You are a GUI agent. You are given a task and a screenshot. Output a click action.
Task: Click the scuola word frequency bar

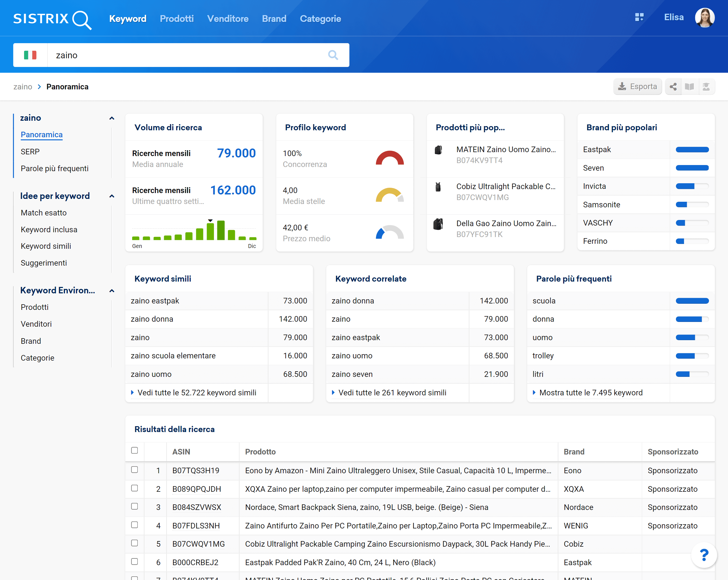(x=692, y=301)
